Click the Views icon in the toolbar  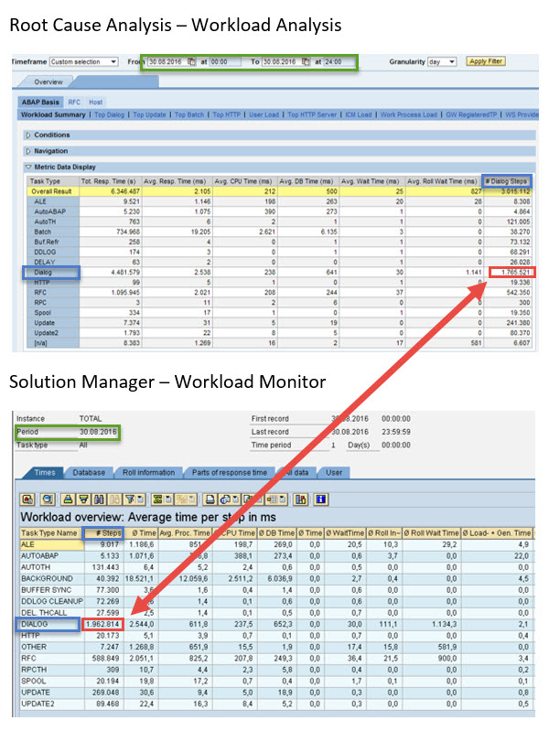(225, 500)
